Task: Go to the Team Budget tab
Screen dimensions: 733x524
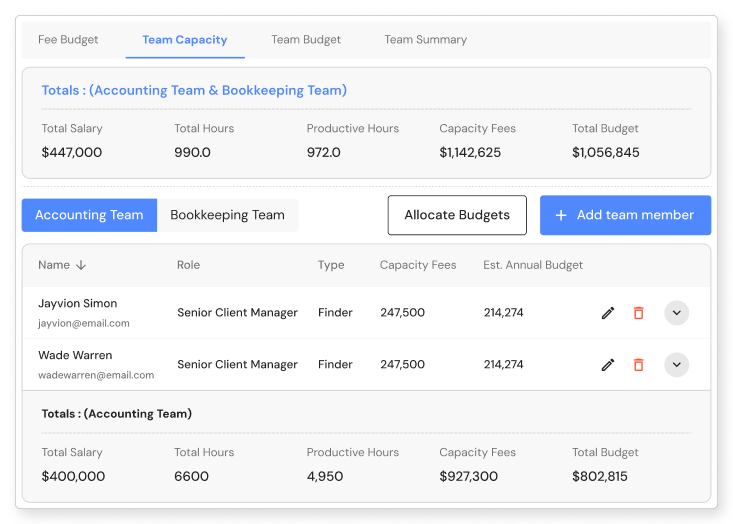Action: pyautogui.click(x=306, y=40)
